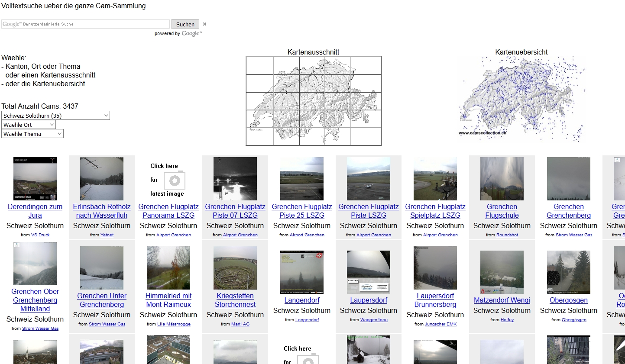
Task: Open Matzendorf Wengi cam thumbnail
Action: click(x=502, y=272)
